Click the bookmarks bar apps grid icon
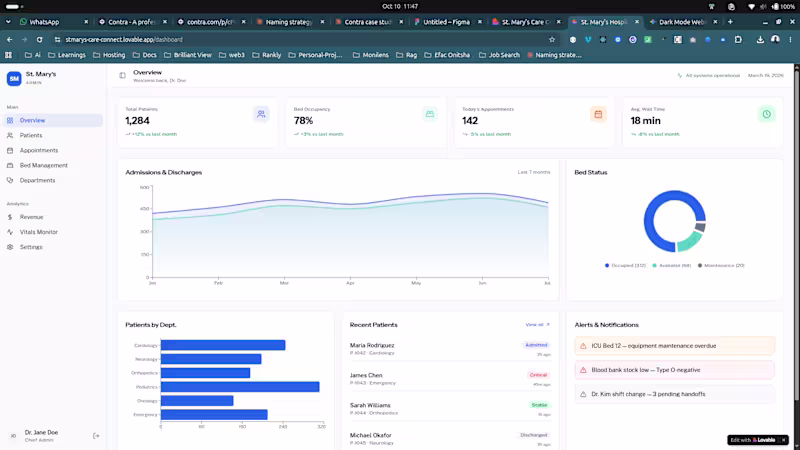This screenshot has height=450, width=800. pyautogui.click(x=8, y=55)
